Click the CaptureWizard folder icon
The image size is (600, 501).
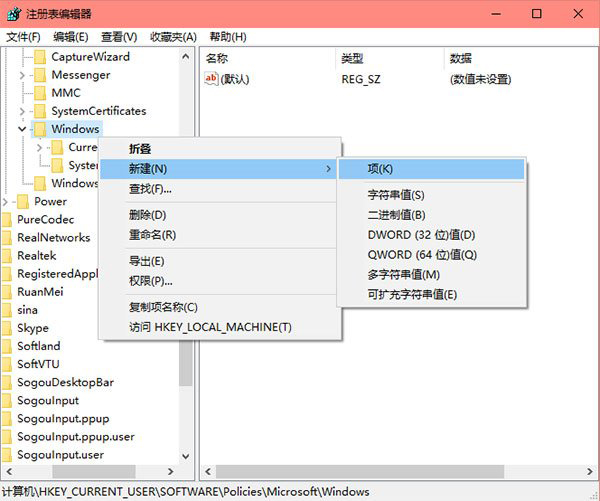click(x=40, y=57)
